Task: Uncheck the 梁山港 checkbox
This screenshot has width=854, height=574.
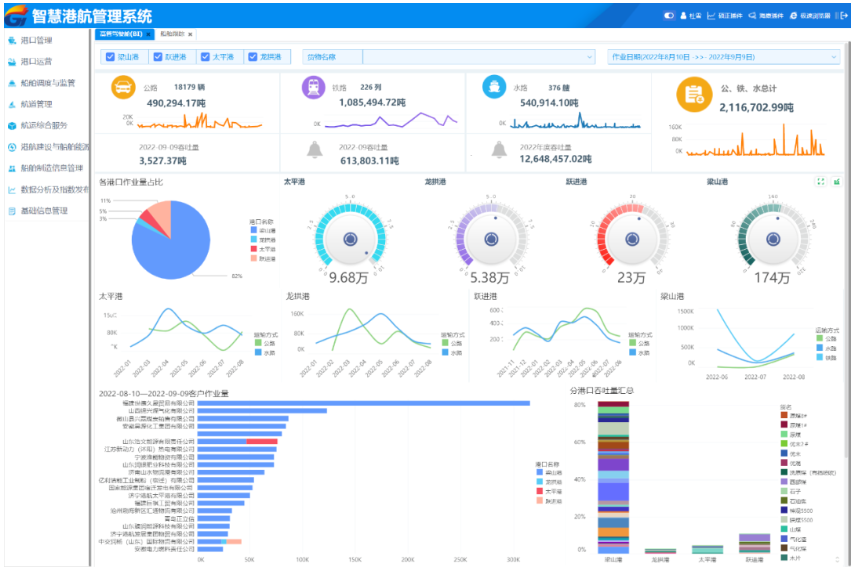Action: click(x=110, y=57)
